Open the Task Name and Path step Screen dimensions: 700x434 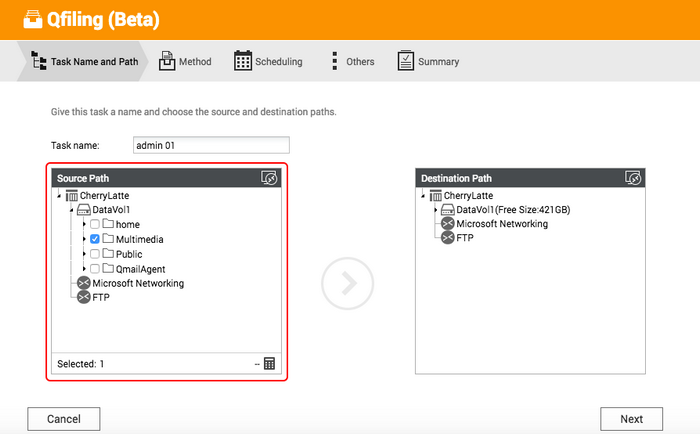pyautogui.click(x=84, y=61)
